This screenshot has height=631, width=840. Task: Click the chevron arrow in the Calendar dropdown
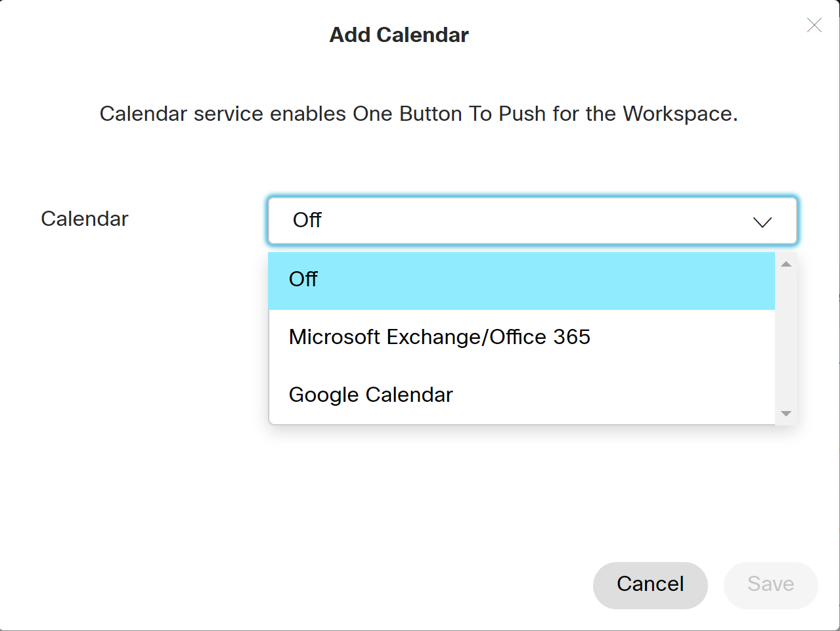(762, 223)
